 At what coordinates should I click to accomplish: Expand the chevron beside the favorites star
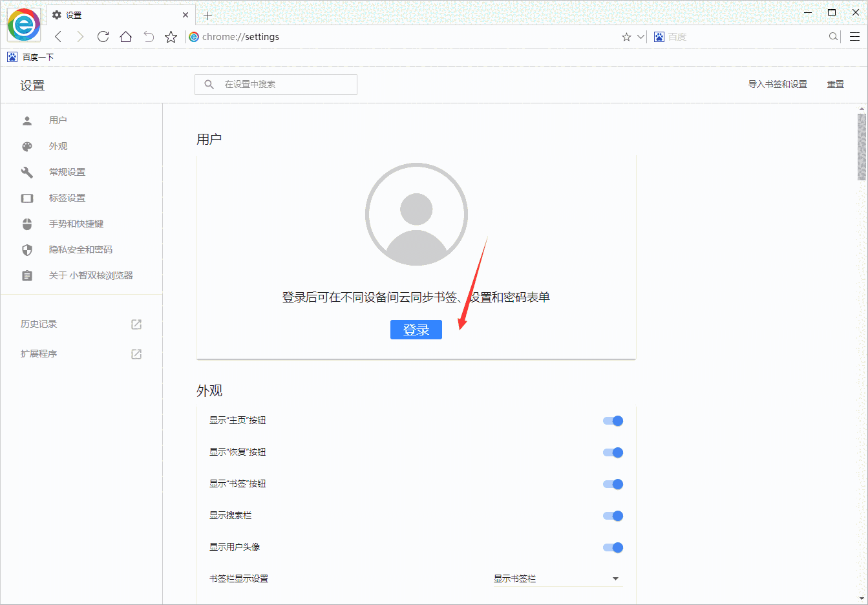[640, 37]
